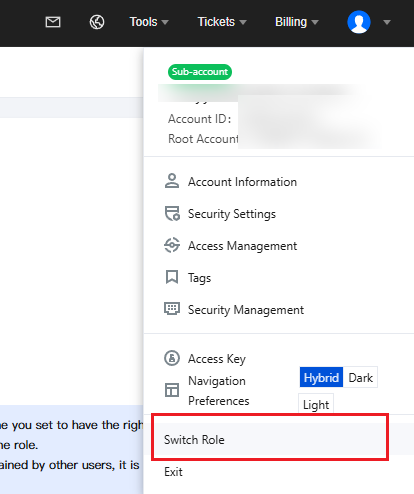Expand the Tickets dropdown menu
414x494 pixels.
tap(222, 22)
